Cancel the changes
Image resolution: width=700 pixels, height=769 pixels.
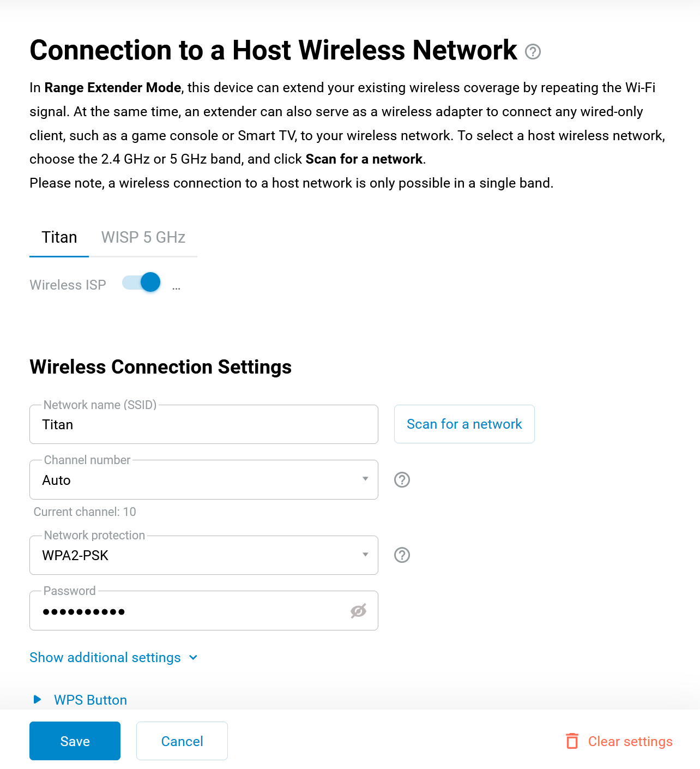[182, 741]
